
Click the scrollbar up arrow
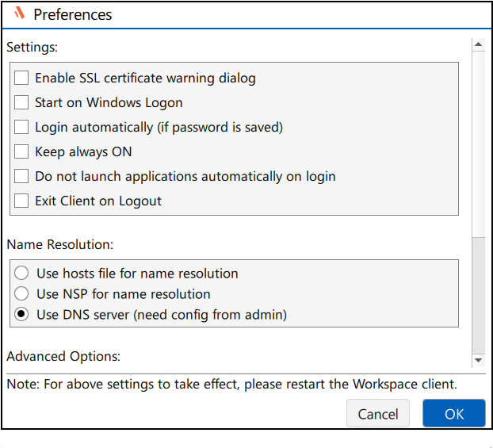pos(478,44)
